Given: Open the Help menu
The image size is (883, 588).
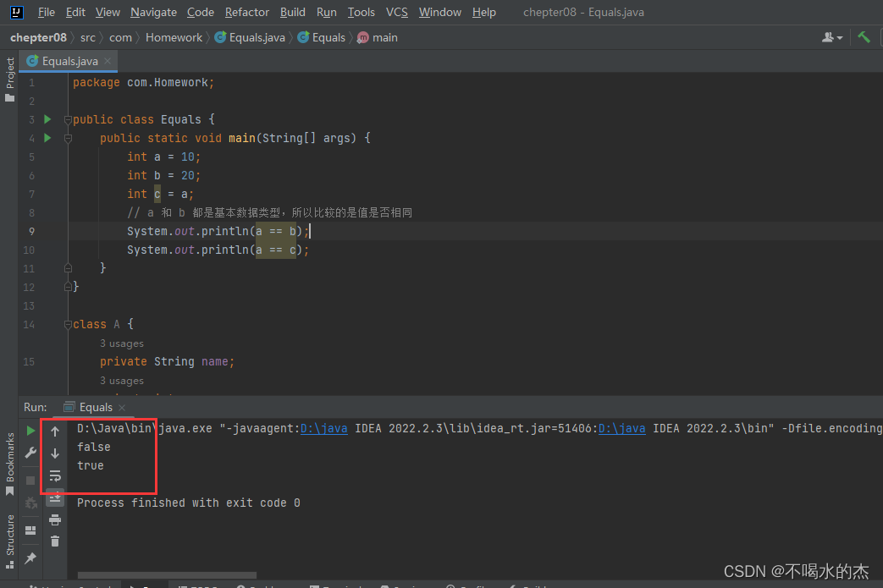Looking at the screenshot, I should click(483, 12).
